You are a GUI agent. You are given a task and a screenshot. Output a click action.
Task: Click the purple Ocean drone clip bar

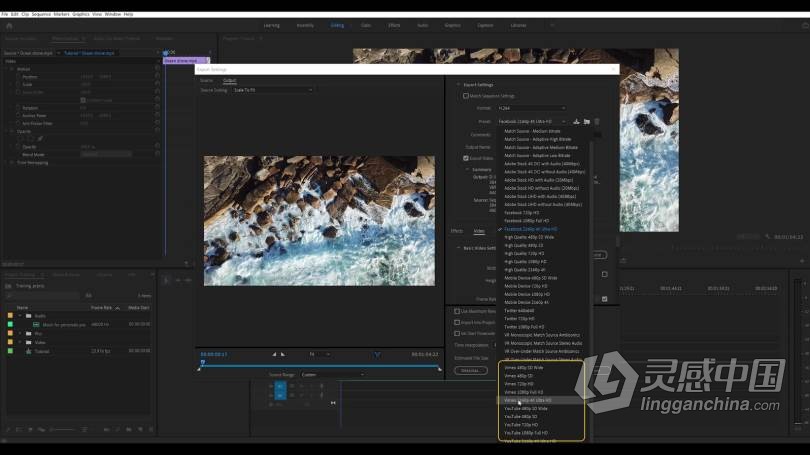tap(185, 61)
